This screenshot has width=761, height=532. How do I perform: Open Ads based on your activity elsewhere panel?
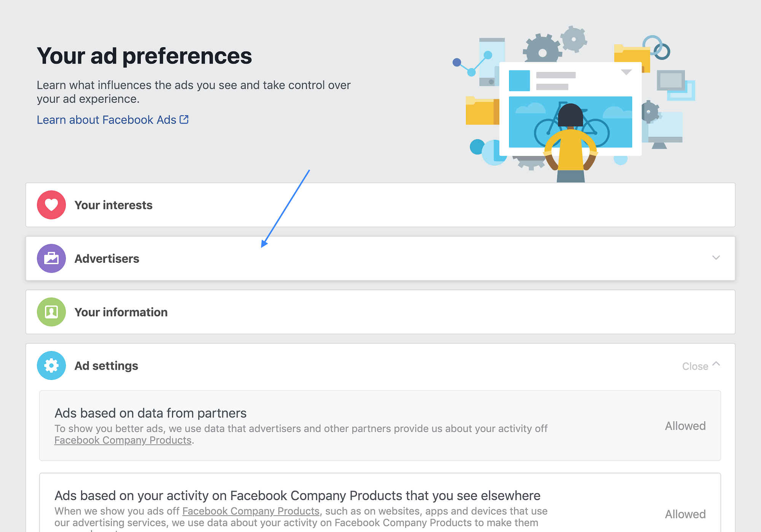[x=297, y=495]
